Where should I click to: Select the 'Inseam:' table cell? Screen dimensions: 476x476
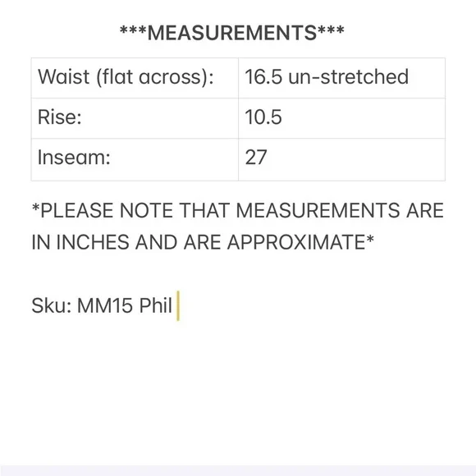[x=135, y=159]
